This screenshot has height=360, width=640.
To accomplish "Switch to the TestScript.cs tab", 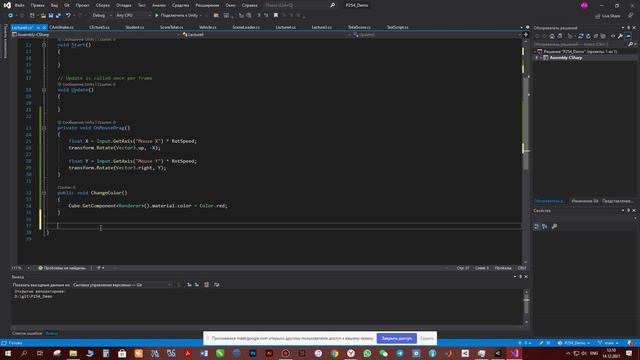I will click(x=398, y=27).
